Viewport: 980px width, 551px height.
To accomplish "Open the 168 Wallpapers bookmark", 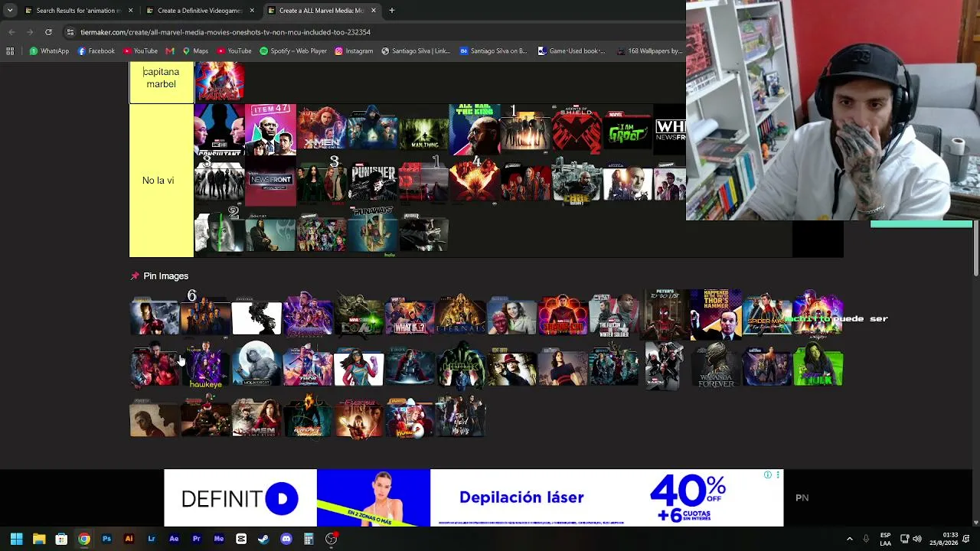I will (649, 51).
